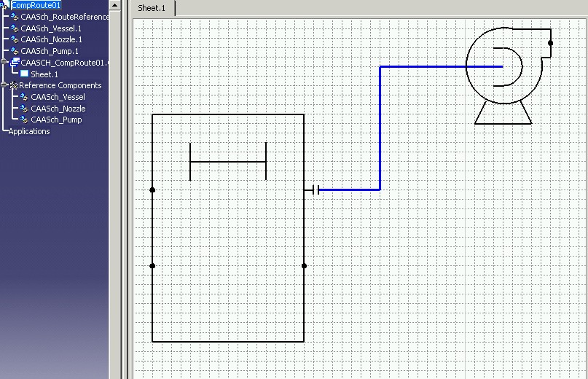Click the CAASch_RouteReference tree icon

tap(15, 17)
